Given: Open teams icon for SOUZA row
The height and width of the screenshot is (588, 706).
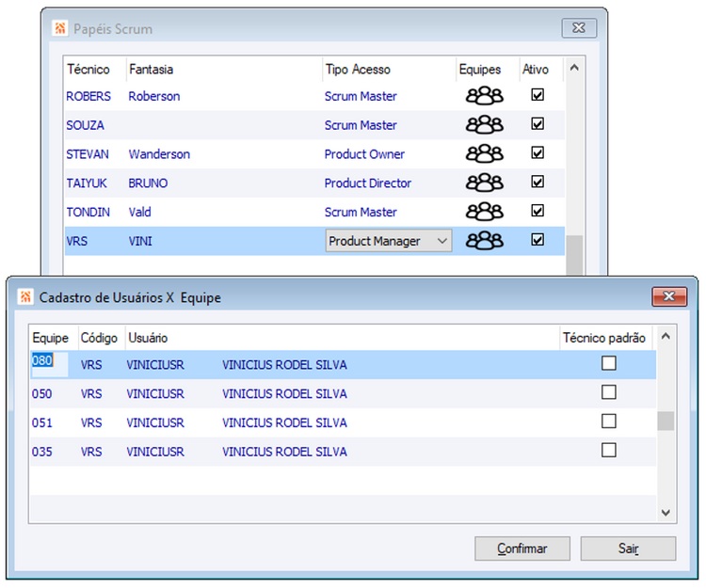Looking at the screenshot, I should (x=484, y=124).
